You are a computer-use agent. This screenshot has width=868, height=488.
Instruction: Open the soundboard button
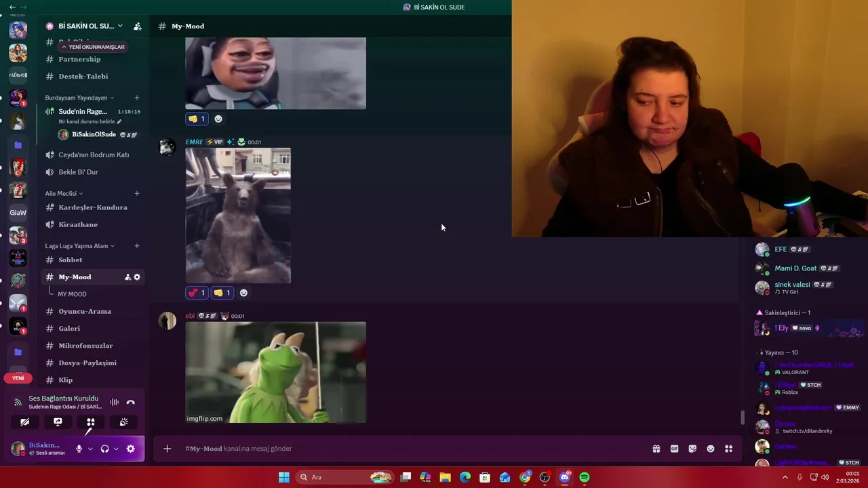pyautogui.click(x=123, y=422)
